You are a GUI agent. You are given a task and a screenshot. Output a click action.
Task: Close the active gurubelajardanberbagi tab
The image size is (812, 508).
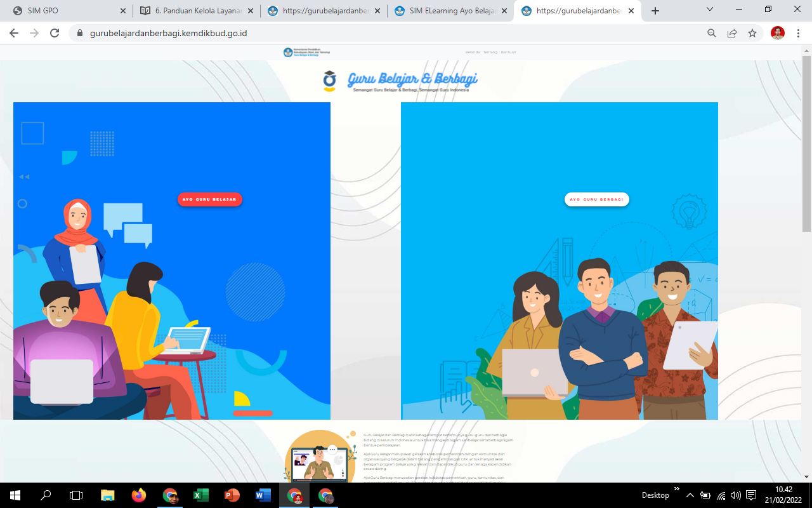click(x=631, y=11)
